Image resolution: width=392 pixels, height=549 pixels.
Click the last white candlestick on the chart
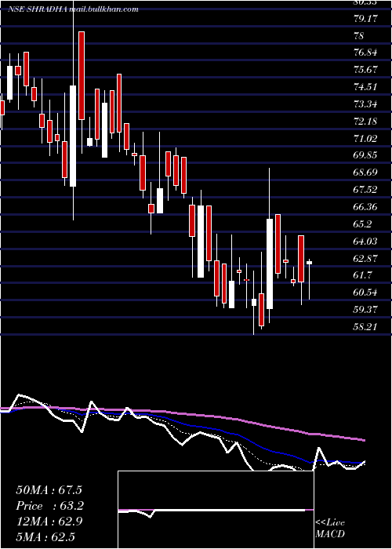pyautogui.click(x=310, y=263)
